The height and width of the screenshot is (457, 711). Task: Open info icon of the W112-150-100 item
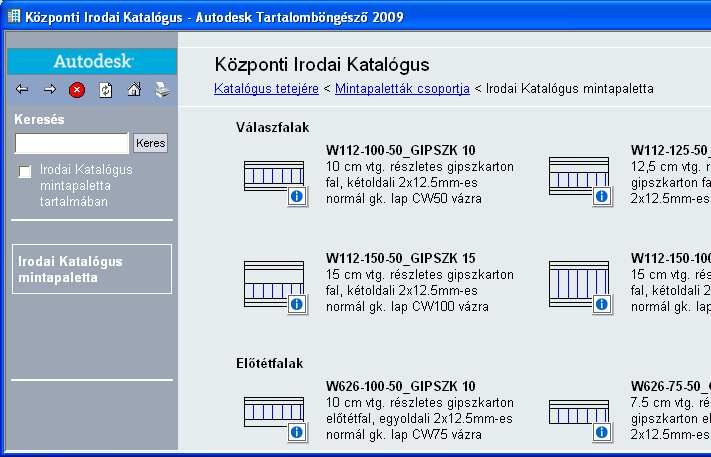tap(602, 304)
